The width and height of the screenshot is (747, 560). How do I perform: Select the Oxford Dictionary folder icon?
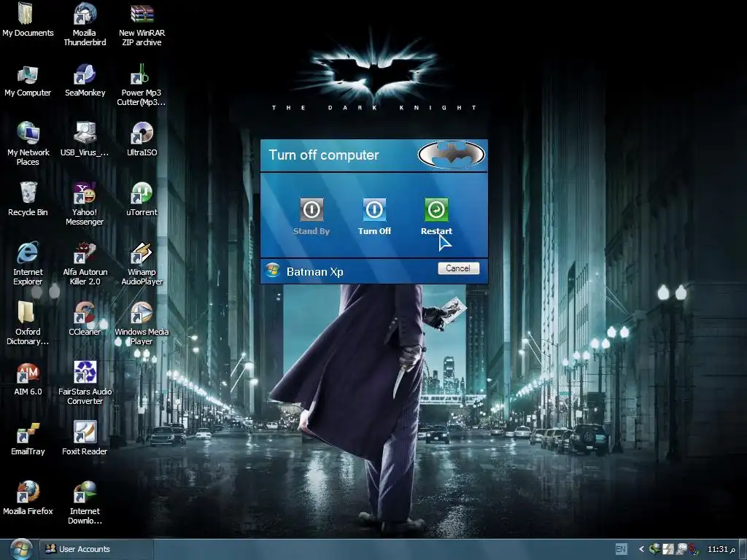coord(28,323)
